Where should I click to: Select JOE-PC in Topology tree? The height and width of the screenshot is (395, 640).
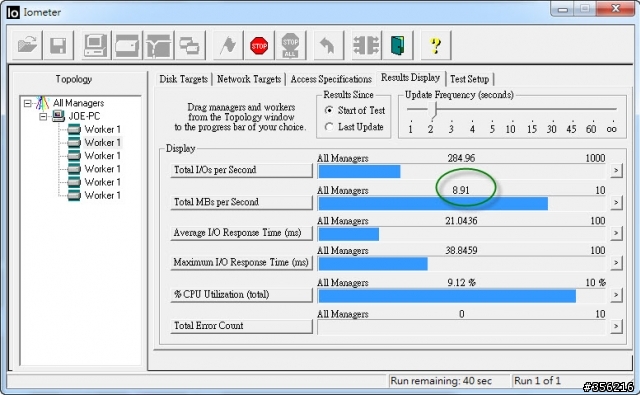(x=84, y=116)
